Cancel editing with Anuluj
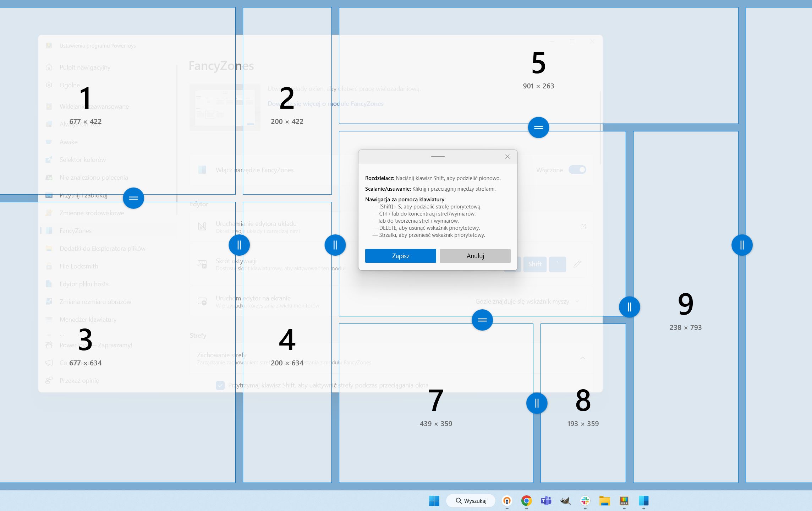812x511 pixels. tap(475, 256)
